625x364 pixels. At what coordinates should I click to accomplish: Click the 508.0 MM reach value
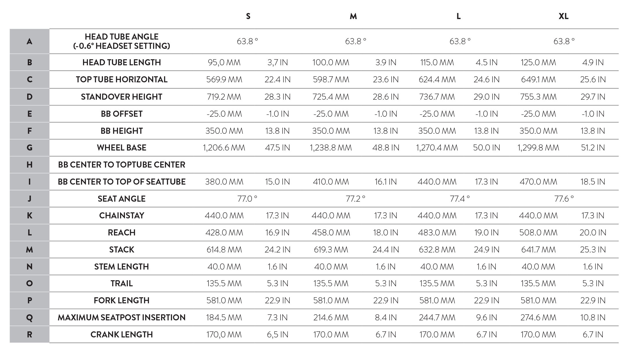click(538, 233)
